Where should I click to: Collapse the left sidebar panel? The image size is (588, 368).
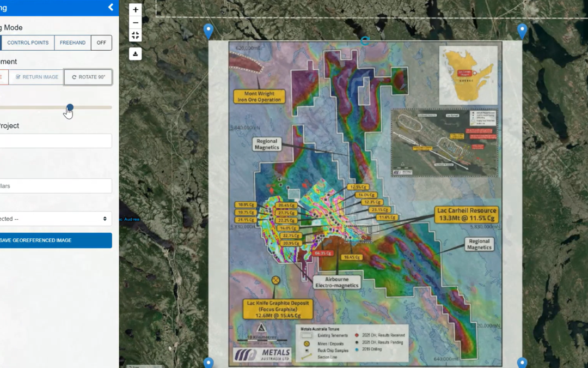[x=111, y=7]
